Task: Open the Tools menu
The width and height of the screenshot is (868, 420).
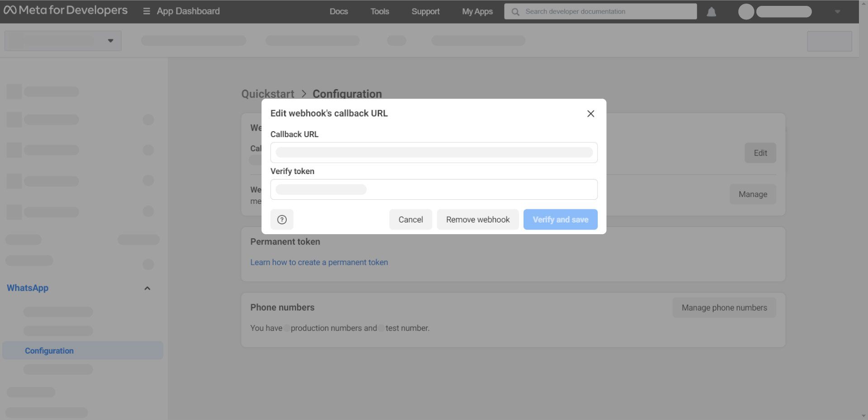Action: (380, 11)
